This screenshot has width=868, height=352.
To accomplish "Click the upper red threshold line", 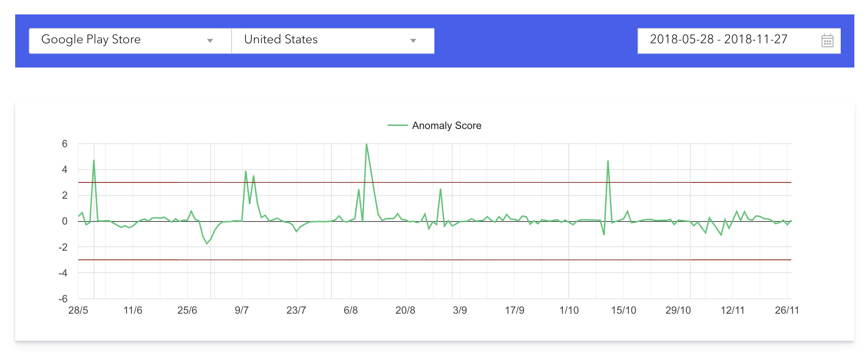I will [x=493, y=182].
